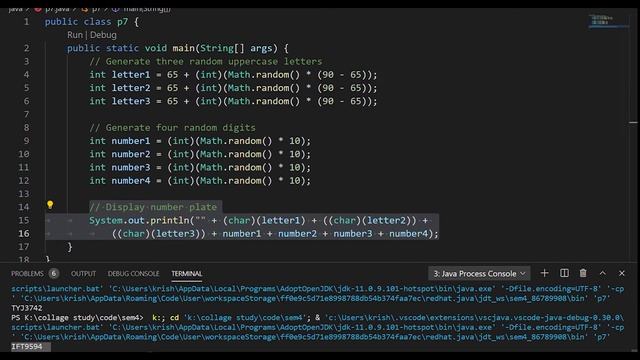Screen dimensions: 640x360
Task: Select the TERMINAL tab
Action: 187,273
